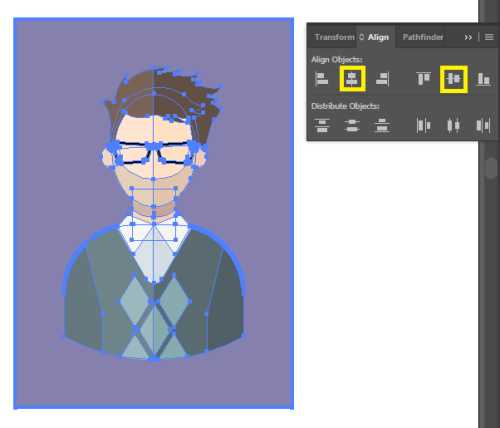Switch to the Pathfinder tab
The width and height of the screenshot is (500, 428).
tap(423, 37)
